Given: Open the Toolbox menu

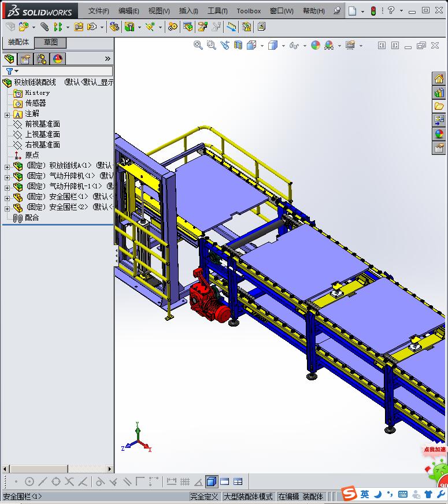Looking at the screenshot, I should (x=249, y=11).
